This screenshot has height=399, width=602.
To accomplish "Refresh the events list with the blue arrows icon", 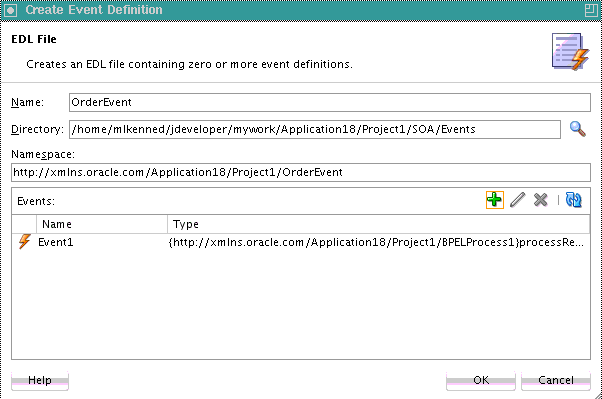I will pos(574,200).
